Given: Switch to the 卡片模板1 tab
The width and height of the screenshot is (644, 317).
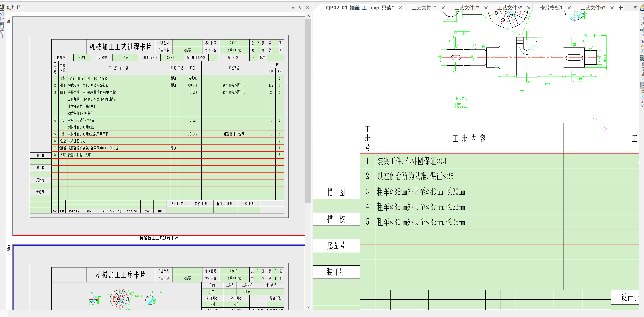Looking at the screenshot, I should (551, 8).
